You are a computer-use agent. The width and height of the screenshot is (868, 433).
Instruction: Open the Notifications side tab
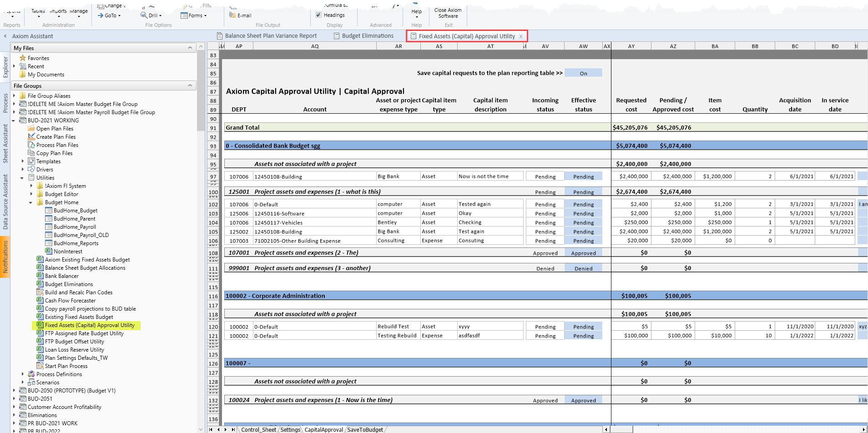5,257
